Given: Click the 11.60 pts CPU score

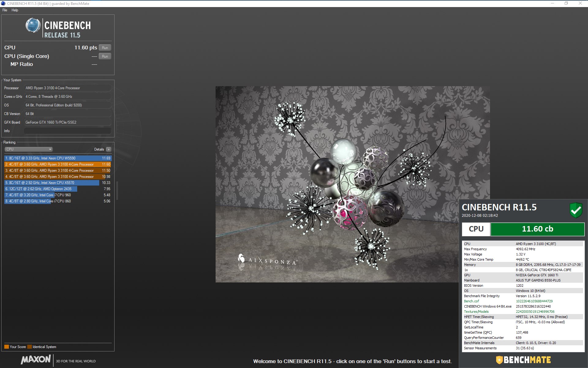Looking at the screenshot, I should (x=86, y=48).
